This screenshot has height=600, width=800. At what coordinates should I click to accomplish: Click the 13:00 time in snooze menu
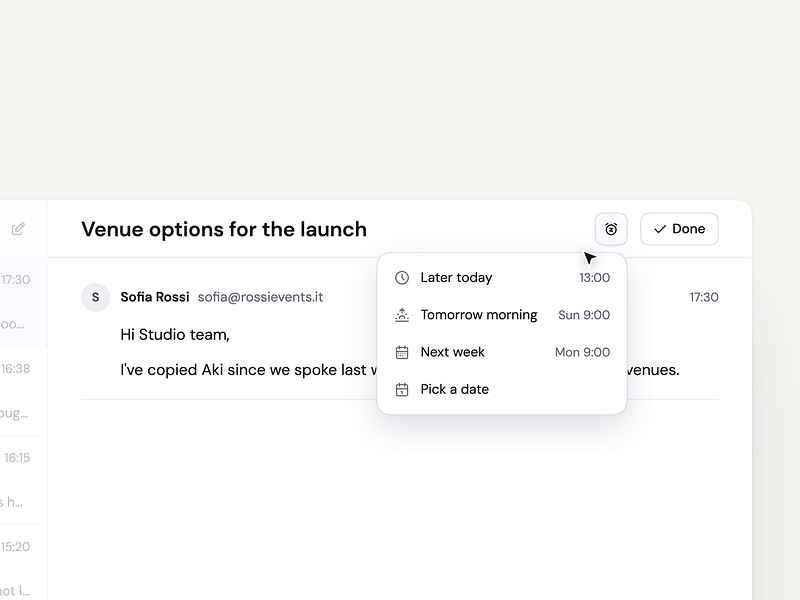click(x=594, y=278)
